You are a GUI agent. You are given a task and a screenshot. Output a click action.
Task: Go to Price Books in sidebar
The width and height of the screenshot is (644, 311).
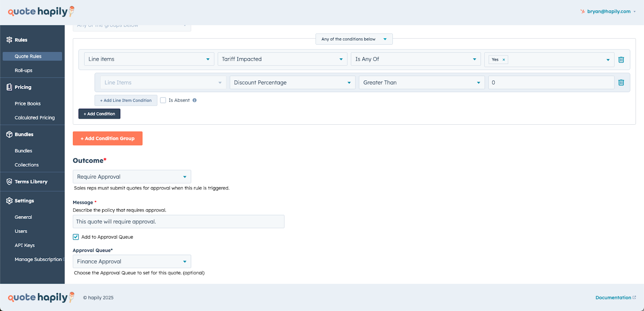(x=28, y=103)
